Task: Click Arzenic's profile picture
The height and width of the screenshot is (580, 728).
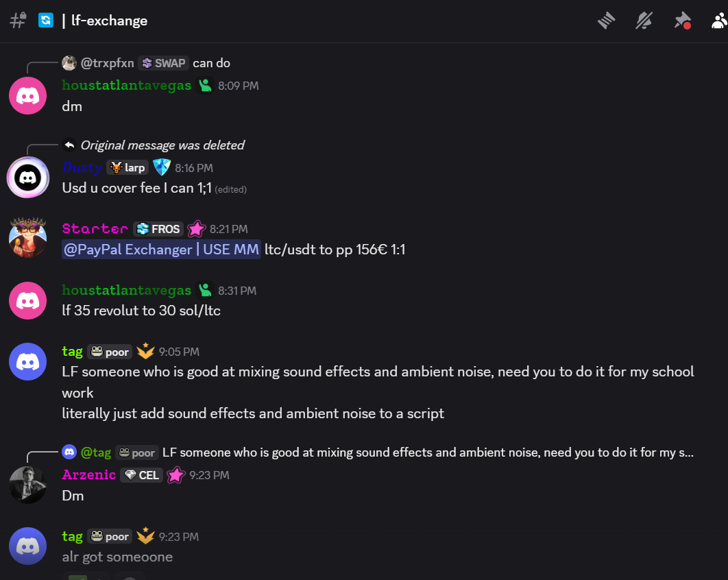Action: (27, 485)
